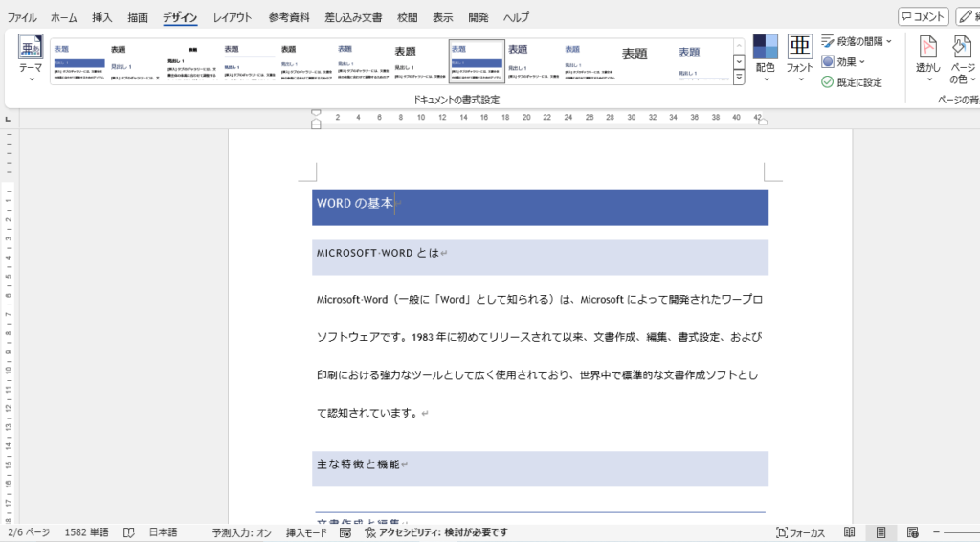Open the ファイル tab
The image size is (980, 542).
[22, 17]
